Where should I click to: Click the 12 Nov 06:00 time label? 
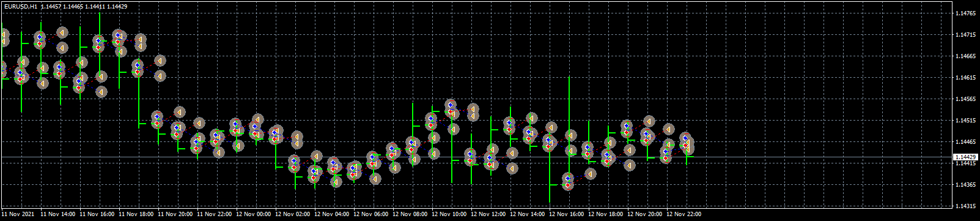371,215
